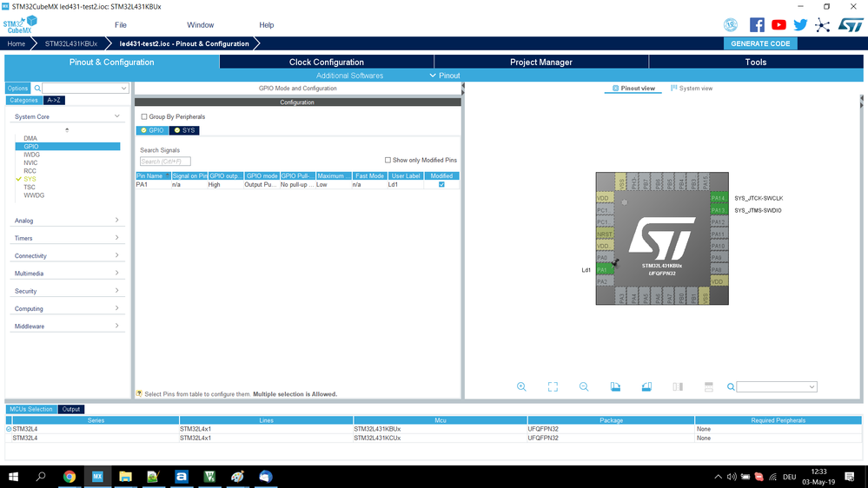Select NVIC in System Core tree
This screenshot has width=868, height=488.
click(x=30, y=162)
